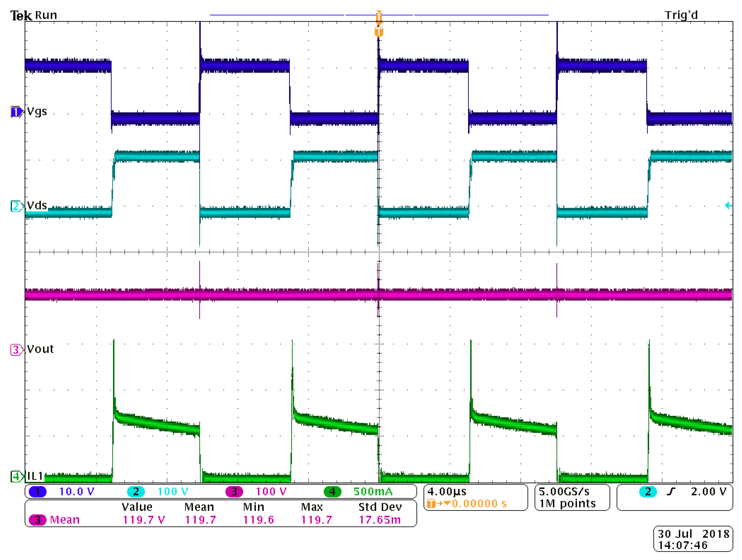Click the cyan trigger level arrow
The width and height of the screenshot is (742, 560).
[728, 205]
